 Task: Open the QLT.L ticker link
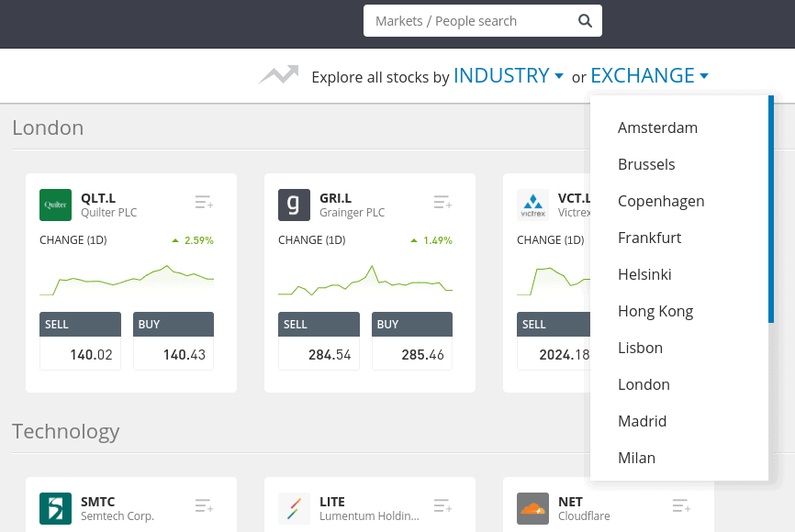pyautogui.click(x=98, y=198)
